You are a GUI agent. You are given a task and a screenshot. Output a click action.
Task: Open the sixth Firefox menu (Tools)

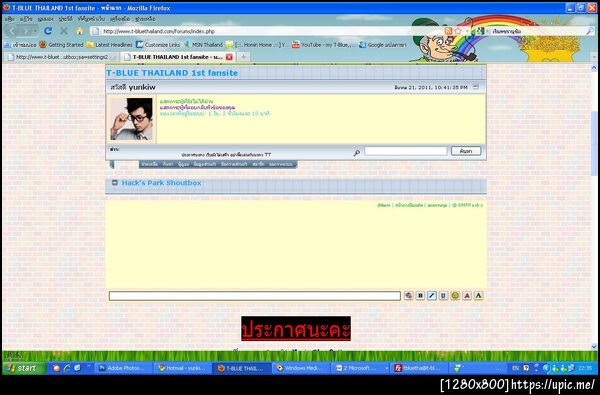click(120, 19)
